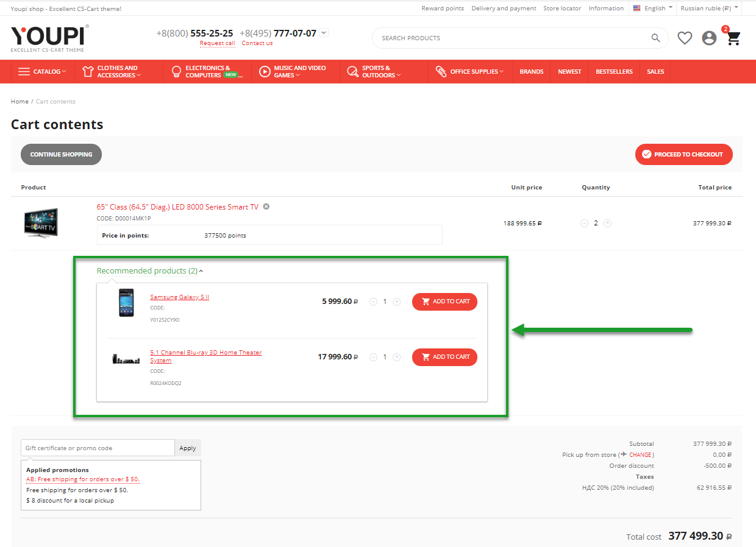
Task: Collapse Recommended products section
Action: (150, 271)
